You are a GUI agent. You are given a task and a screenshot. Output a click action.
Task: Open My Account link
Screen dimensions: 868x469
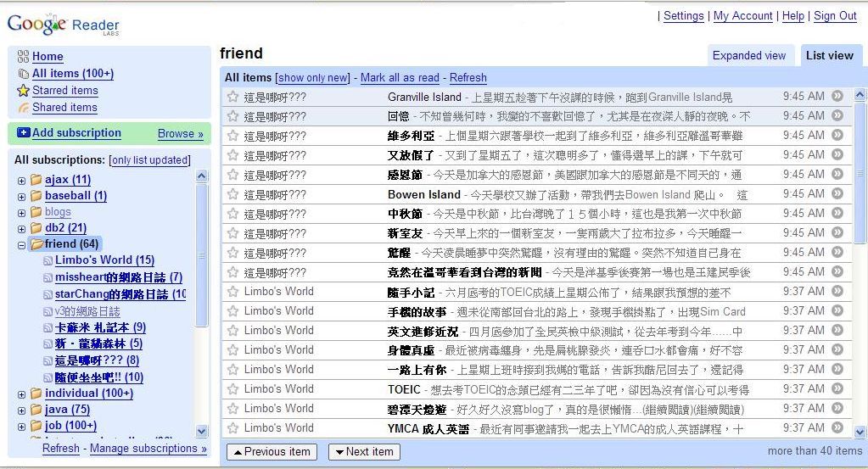point(743,16)
